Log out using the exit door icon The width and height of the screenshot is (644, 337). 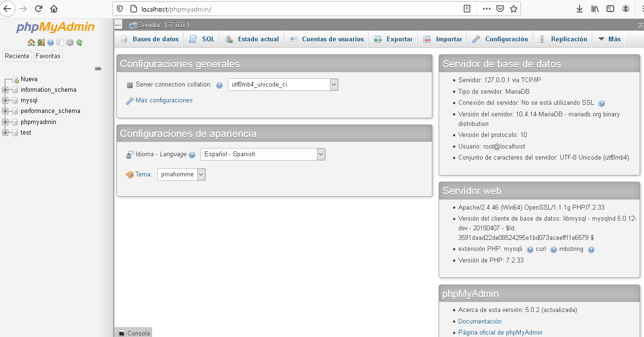41,42
